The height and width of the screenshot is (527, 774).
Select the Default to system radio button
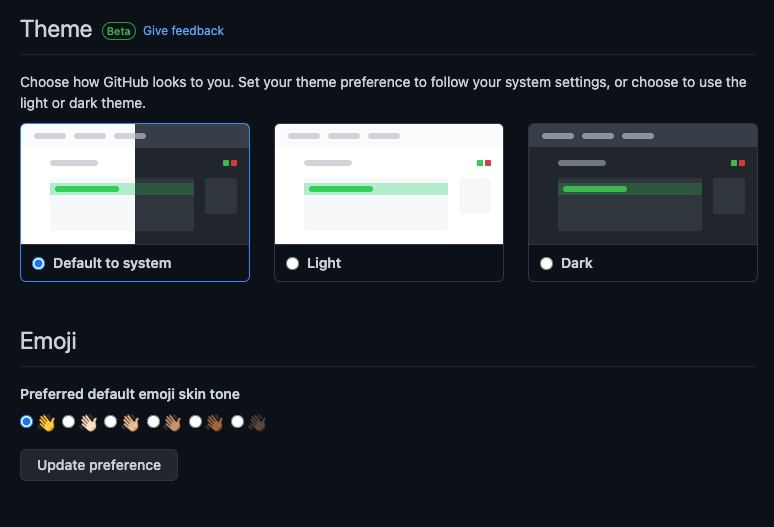(39, 264)
